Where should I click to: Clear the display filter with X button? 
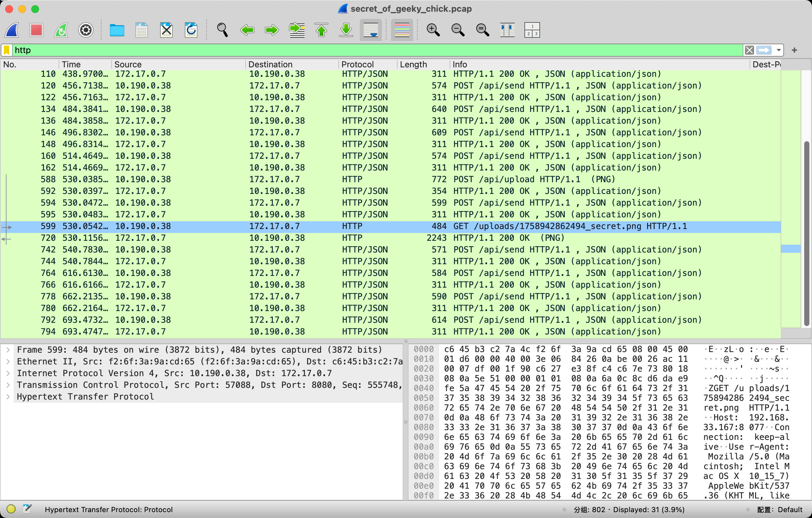click(749, 50)
